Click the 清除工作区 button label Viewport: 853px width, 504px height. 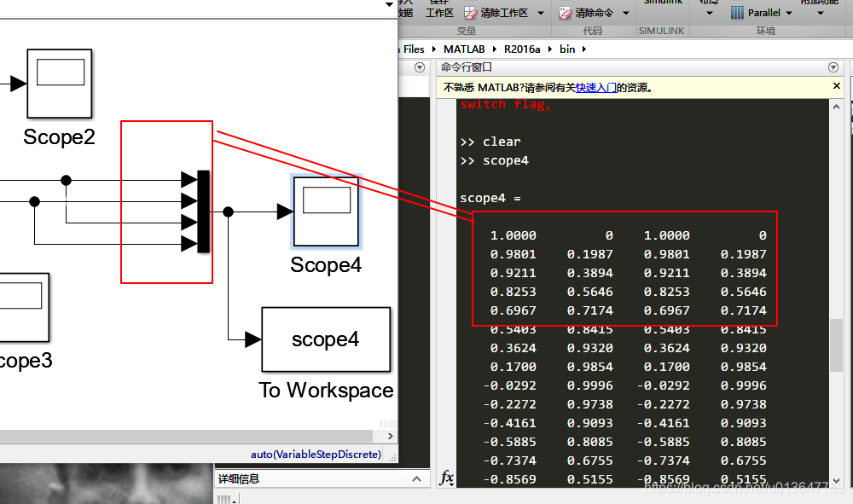[x=504, y=13]
